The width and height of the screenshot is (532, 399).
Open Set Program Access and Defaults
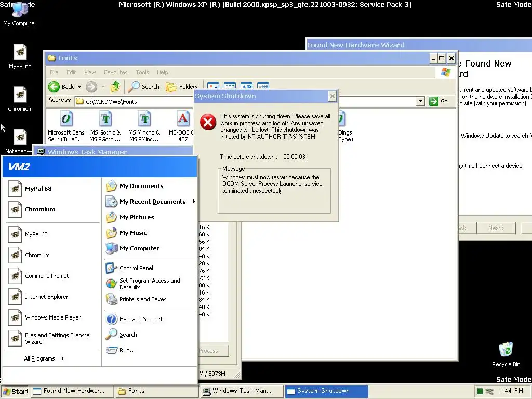(x=150, y=284)
